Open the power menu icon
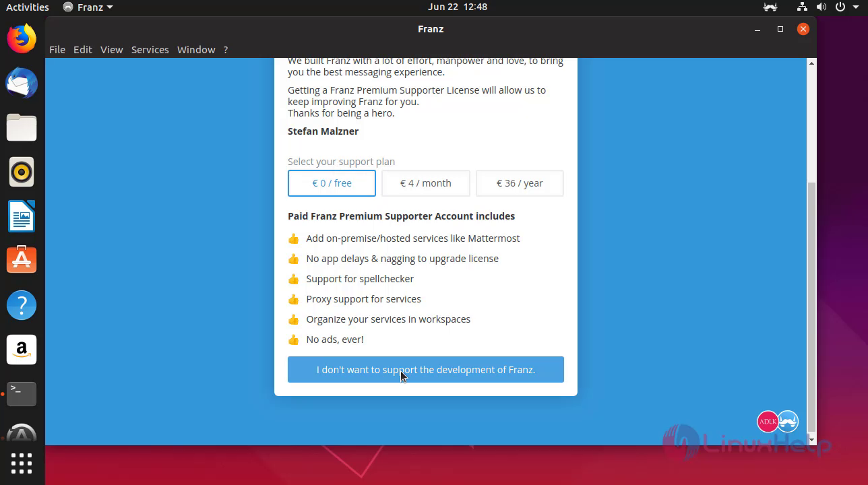This screenshot has width=868, height=485. pyautogui.click(x=840, y=7)
